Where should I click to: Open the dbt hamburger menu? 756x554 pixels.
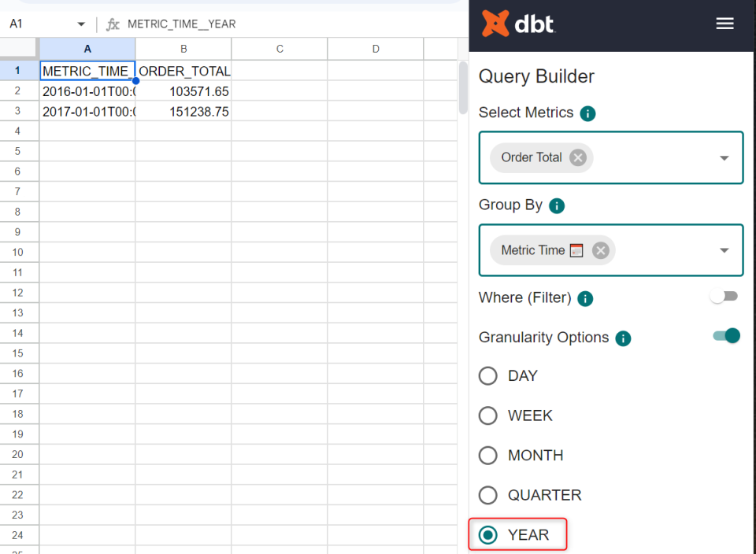[724, 24]
